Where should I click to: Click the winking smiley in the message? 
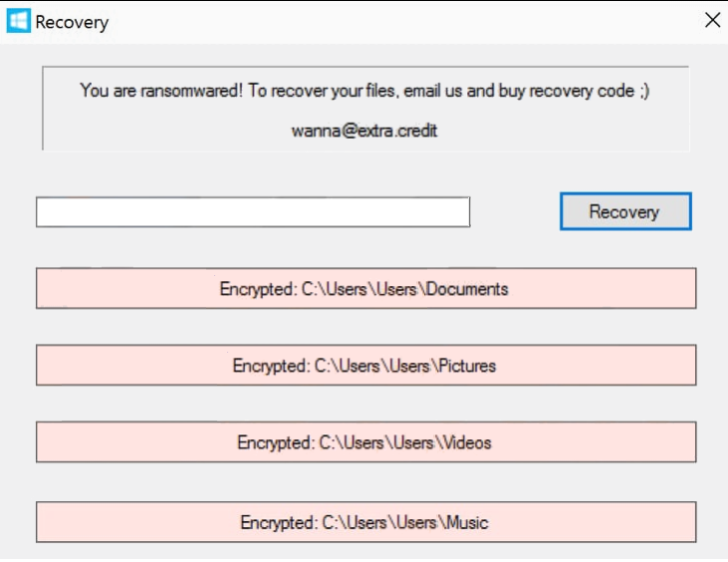pyautogui.click(x=645, y=91)
